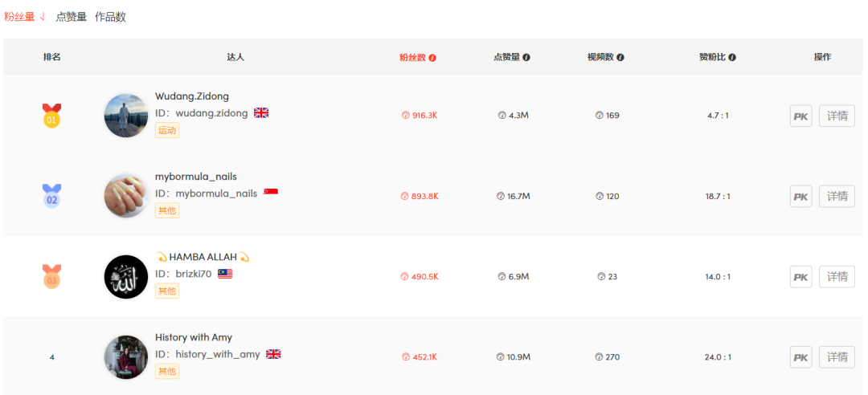Click the info icon next to 赞粉比
The height and width of the screenshot is (395, 868).
[x=732, y=57]
